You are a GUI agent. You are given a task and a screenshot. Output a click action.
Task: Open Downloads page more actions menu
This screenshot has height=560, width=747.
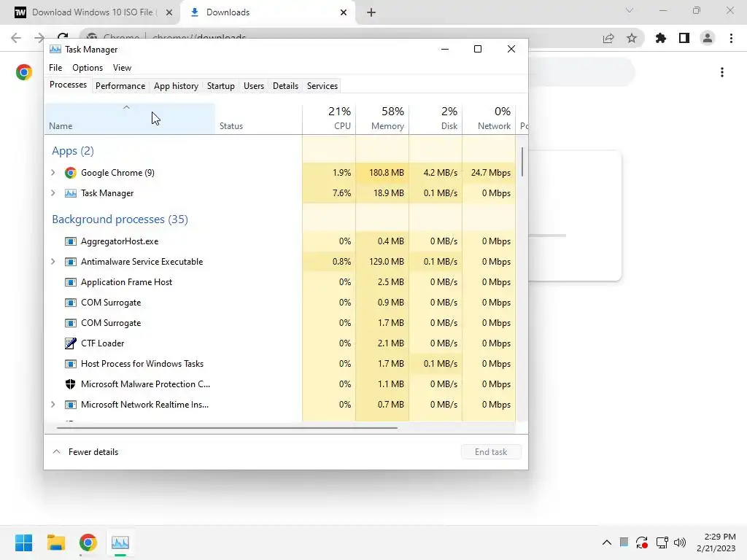tap(722, 72)
